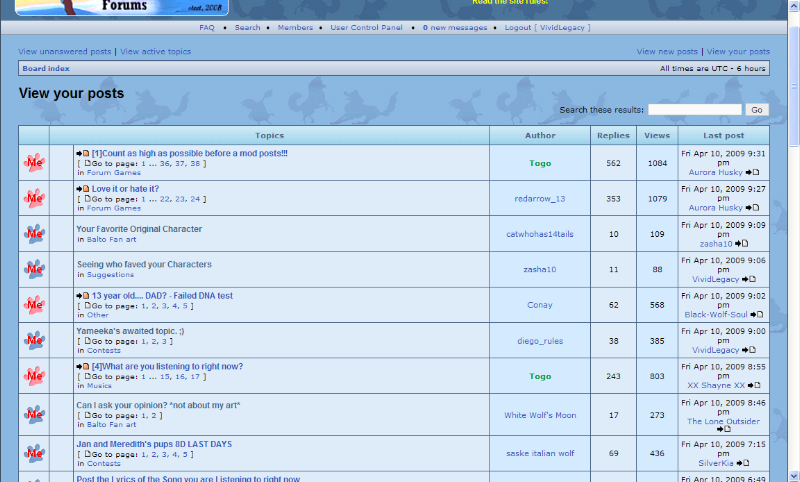Go to Board index

[46, 68]
